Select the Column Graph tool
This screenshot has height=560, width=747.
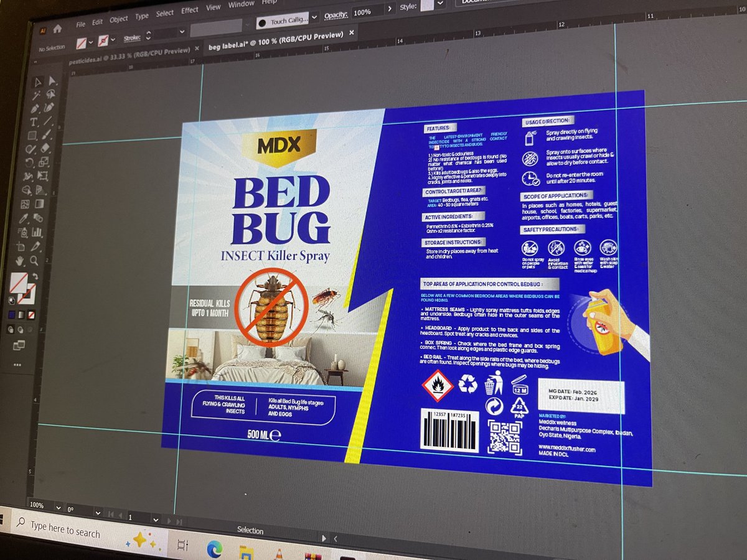click(37, 232)
